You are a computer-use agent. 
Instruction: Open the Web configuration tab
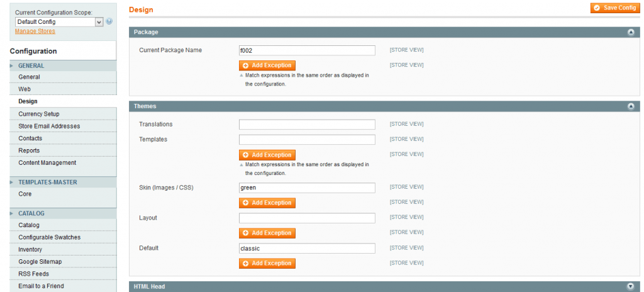coord(25,89)
